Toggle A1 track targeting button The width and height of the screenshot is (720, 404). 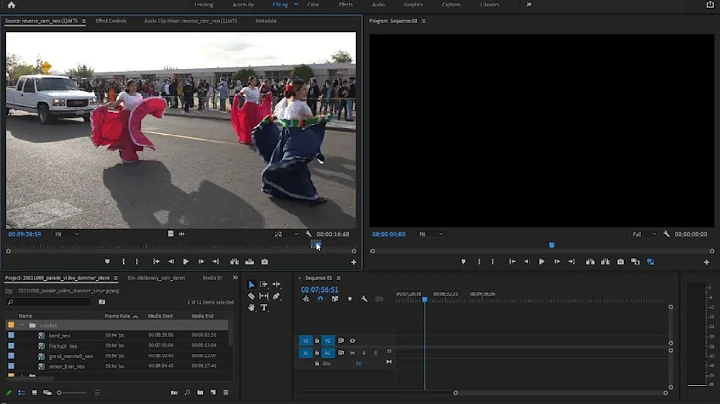pos(327,353)
